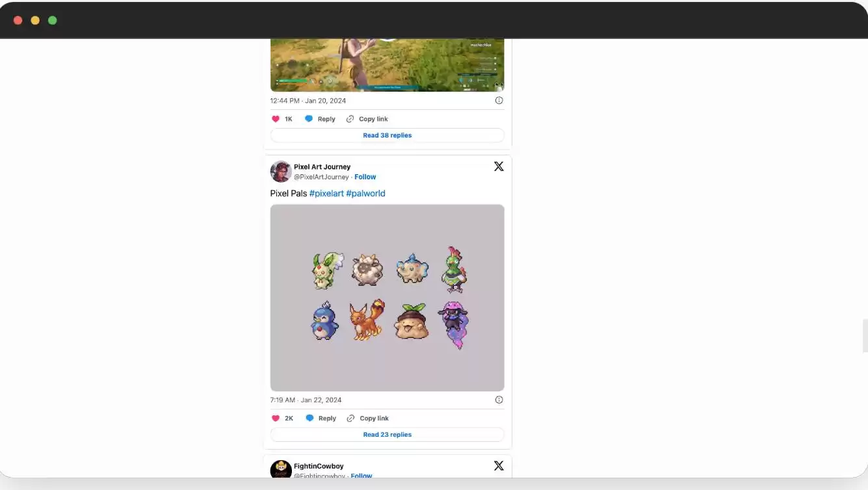The height and width of the screenshot is (490, 868).
Task: Click the Reply bubble icon on the 2K-likes tweet
Action: 309,418
